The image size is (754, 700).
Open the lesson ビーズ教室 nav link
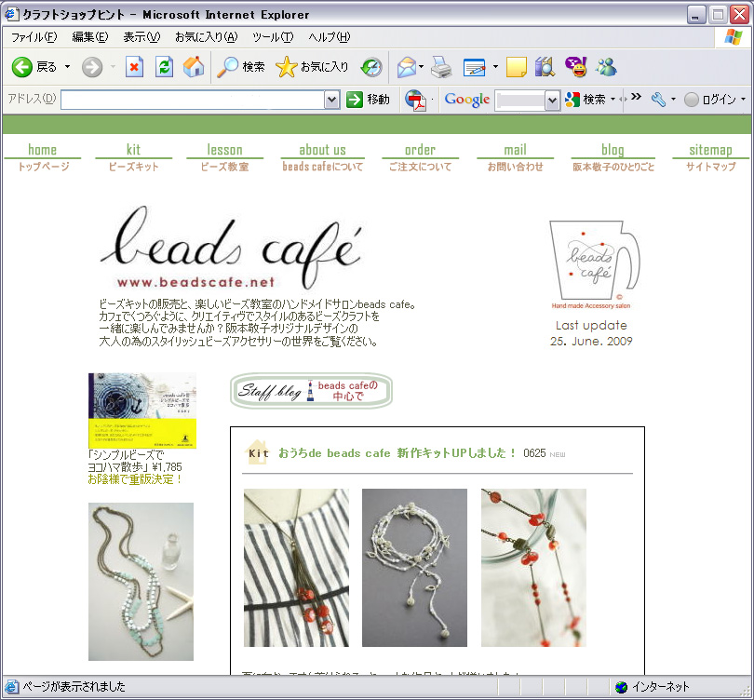[x=224, y=157]
